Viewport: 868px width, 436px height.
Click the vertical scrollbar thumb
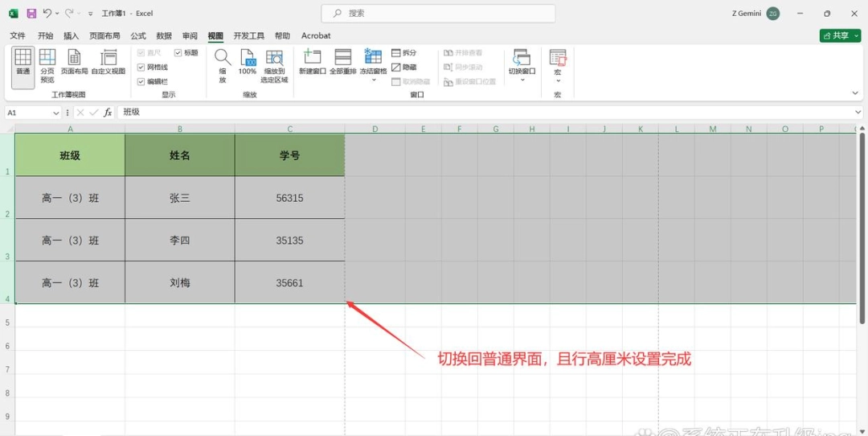[862, 227]
